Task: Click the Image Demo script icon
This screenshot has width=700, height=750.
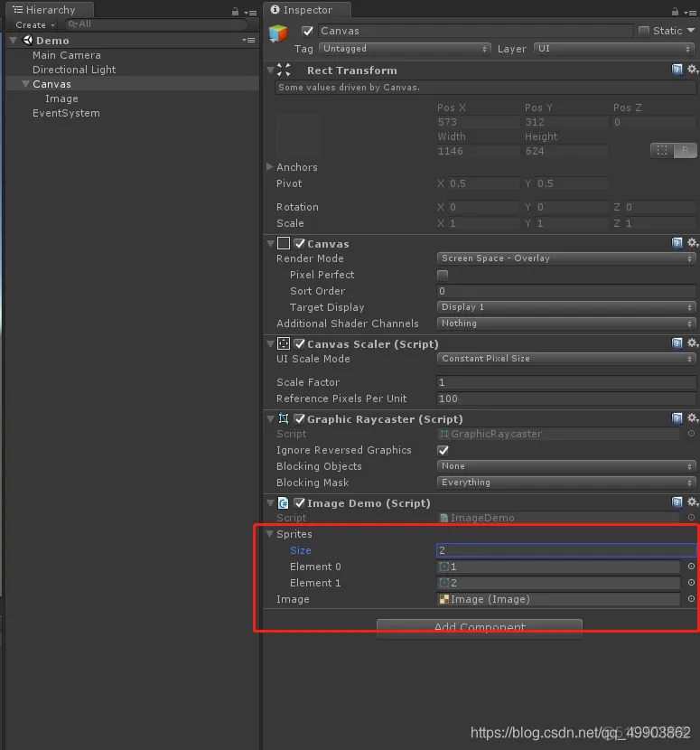Action: (x=283, y=502)
